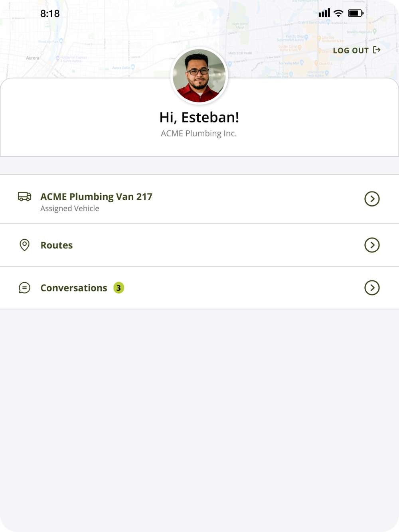Screen dimensions: 399x532
Task: Click the truck icon for assigned vehicle
Action: point(24,196)
